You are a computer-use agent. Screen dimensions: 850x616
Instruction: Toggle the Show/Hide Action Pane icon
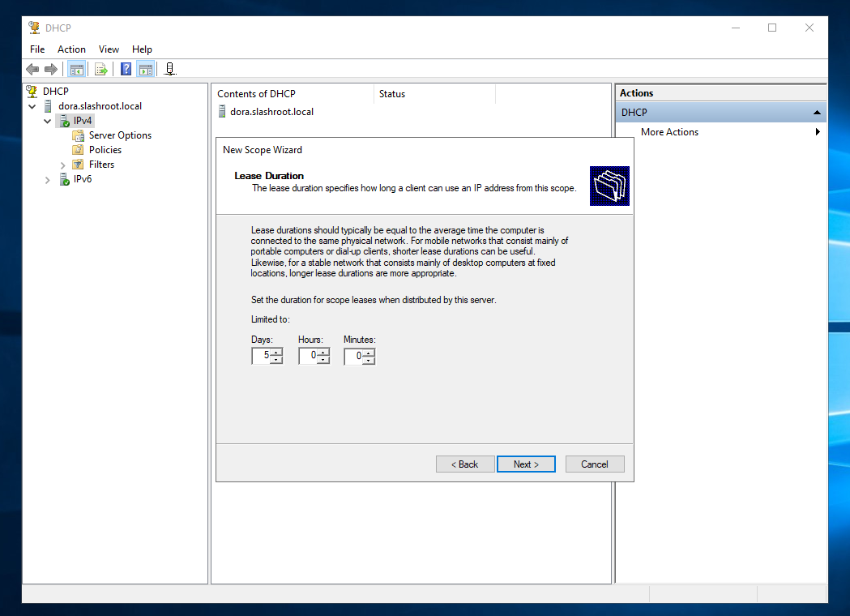click(x=145, y=70)
